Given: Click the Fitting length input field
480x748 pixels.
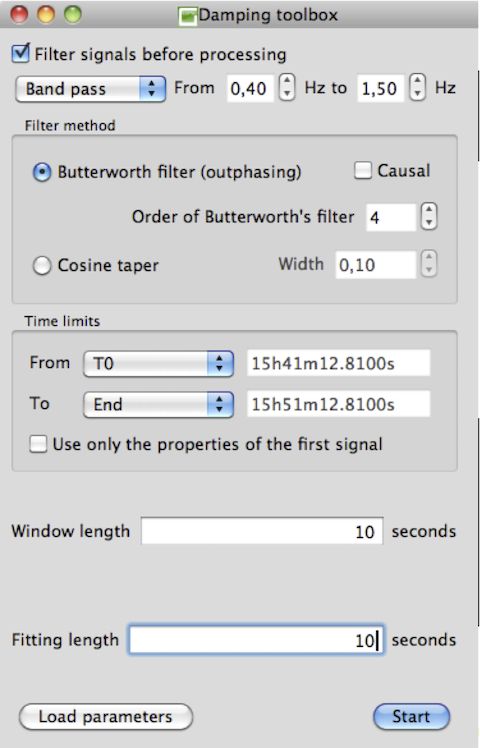Looking at the screenshot, I should click(256, 640).
